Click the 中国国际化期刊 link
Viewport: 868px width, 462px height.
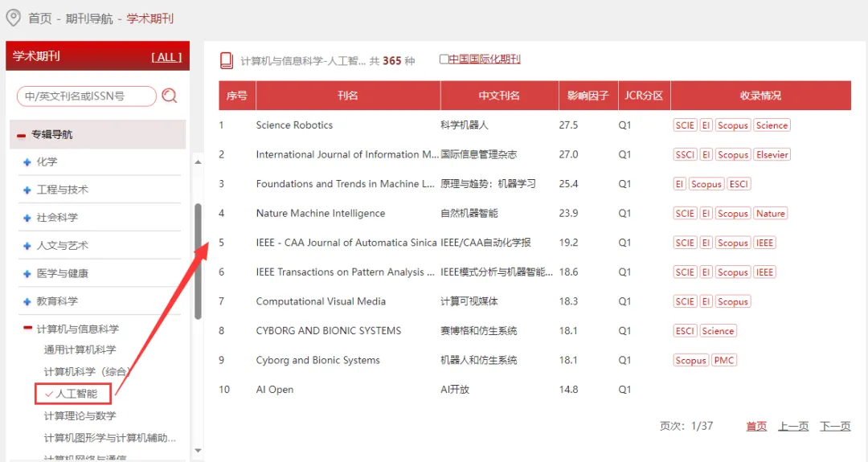(x=485, y=59)
